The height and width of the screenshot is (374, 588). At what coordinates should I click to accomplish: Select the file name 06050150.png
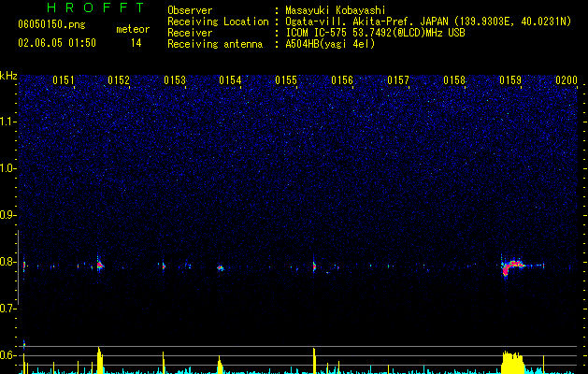point(51,24)
